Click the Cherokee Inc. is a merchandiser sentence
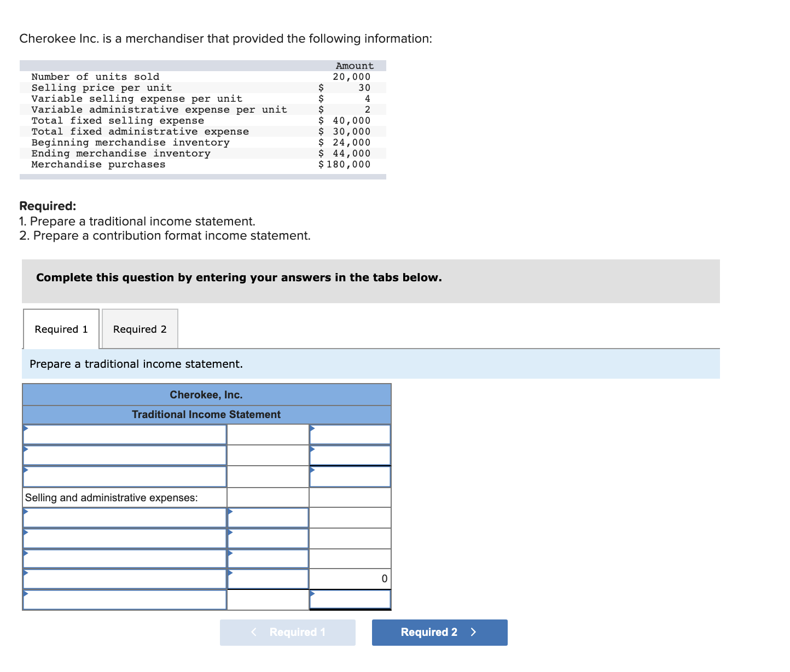 (225, 38)
